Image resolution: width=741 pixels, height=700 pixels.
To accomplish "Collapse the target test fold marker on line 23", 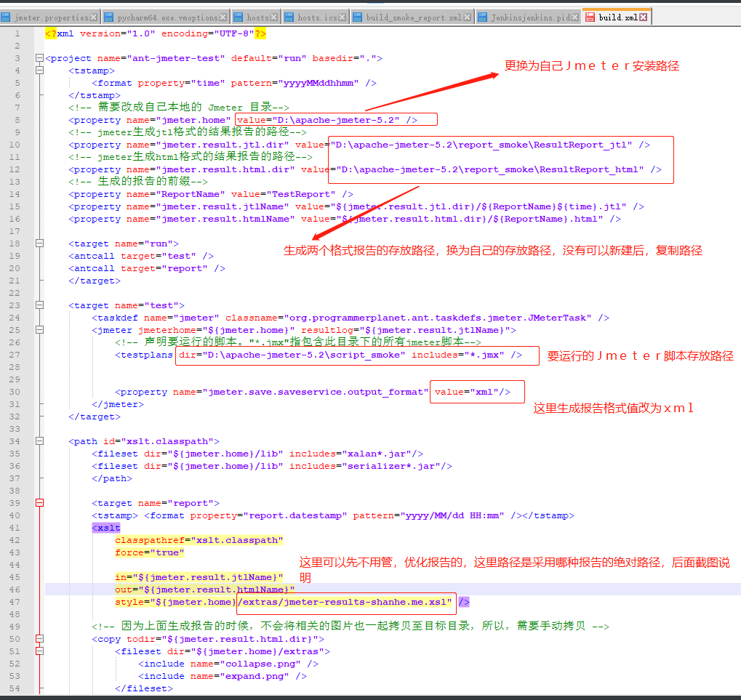I will click(x=40, y=305).
